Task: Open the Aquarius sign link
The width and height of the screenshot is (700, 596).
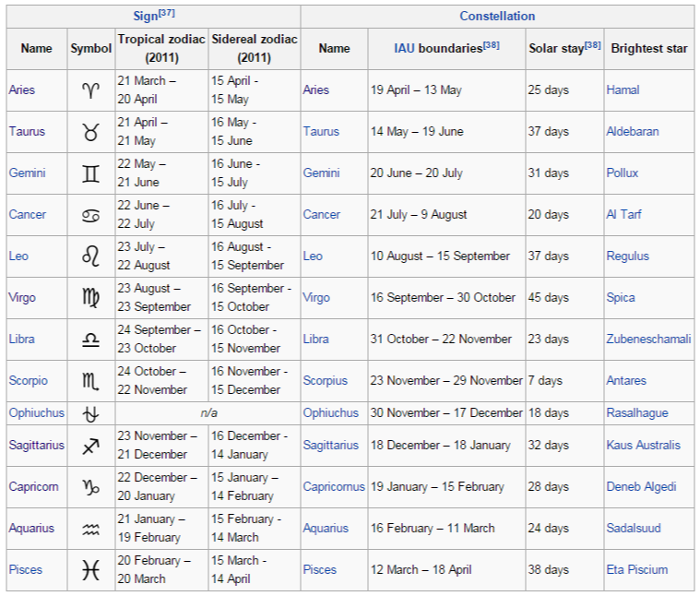Action: (x=31, y=528)
